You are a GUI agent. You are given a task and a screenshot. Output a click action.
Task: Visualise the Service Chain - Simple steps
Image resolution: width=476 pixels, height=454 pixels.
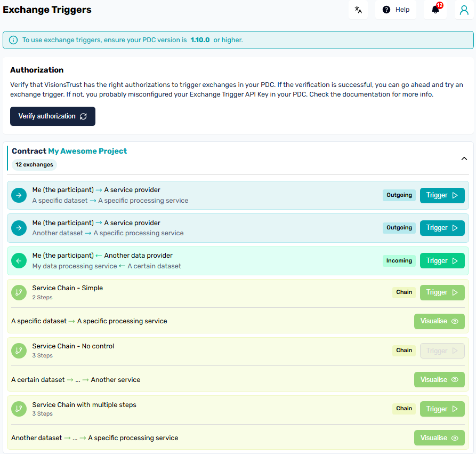tap(439, 321)
